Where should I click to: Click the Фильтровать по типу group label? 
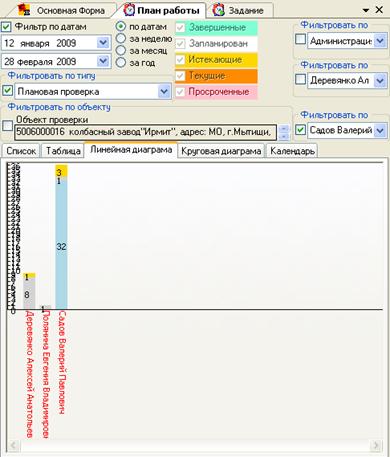51,76
